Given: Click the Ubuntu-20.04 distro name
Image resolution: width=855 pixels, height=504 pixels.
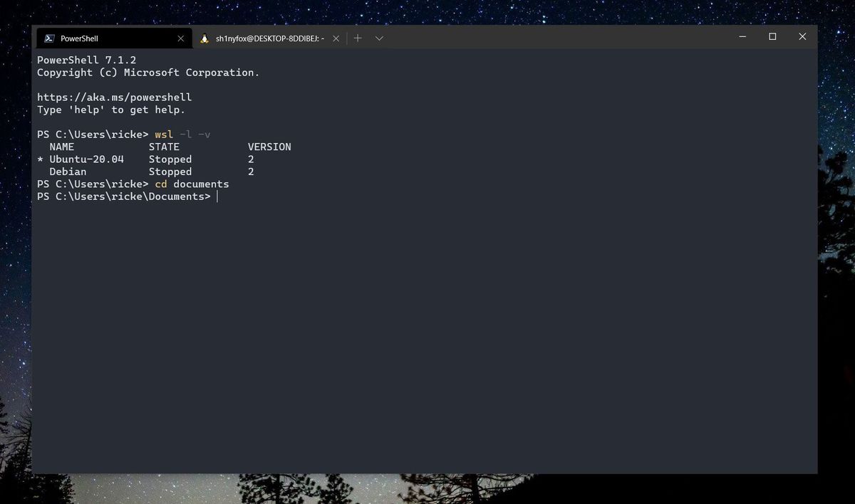Looking at the screenshot, I should pos(86,159).
